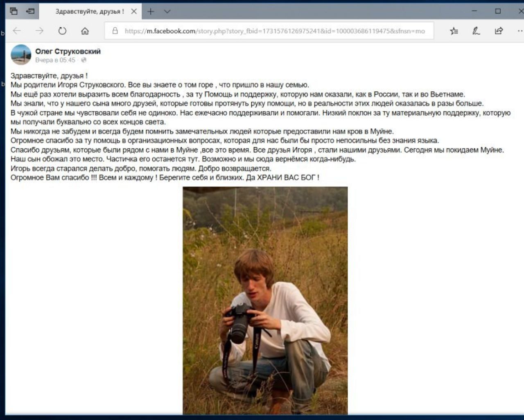Click the Share page icon

pos(499,31)
